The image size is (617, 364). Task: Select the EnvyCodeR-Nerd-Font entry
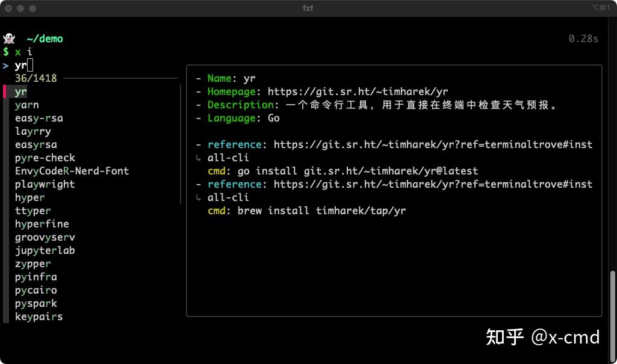[x=72, y=171]
